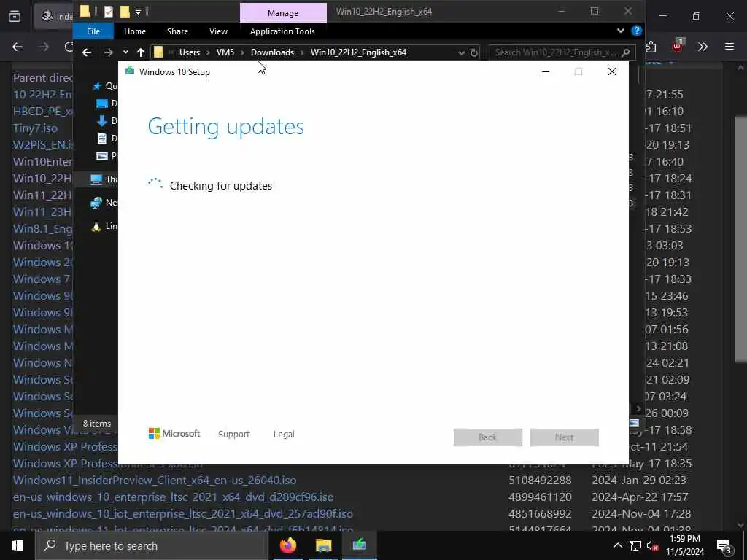Click the network tray icon
The width and height of the screenshot is (747, 560).
(635, 545)
